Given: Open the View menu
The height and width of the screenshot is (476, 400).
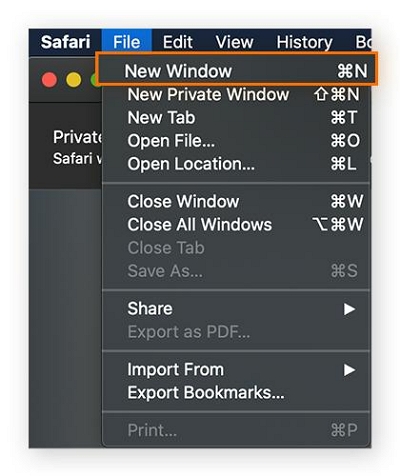Looking at the screenshot, I should 234,42.
